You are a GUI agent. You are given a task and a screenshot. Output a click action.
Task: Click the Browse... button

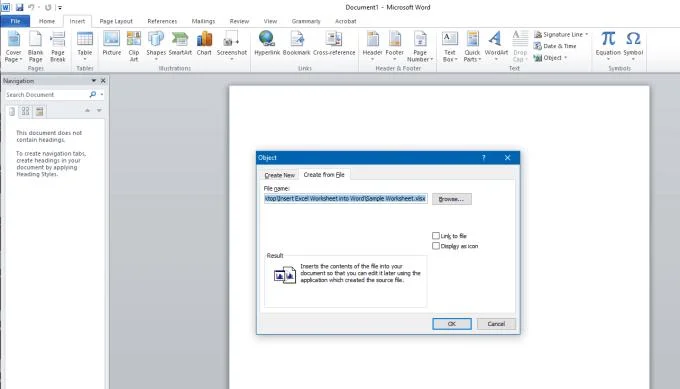click(451, 199)
